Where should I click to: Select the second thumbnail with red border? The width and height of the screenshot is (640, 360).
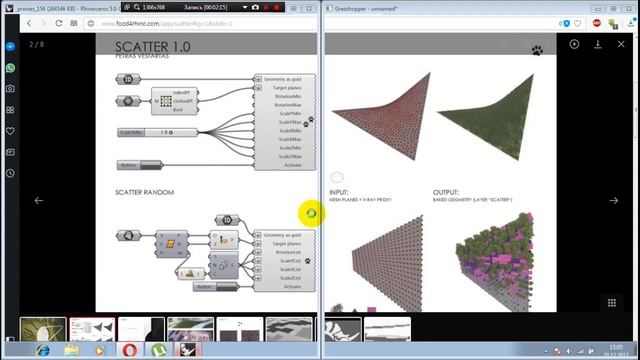coord(92,329)
